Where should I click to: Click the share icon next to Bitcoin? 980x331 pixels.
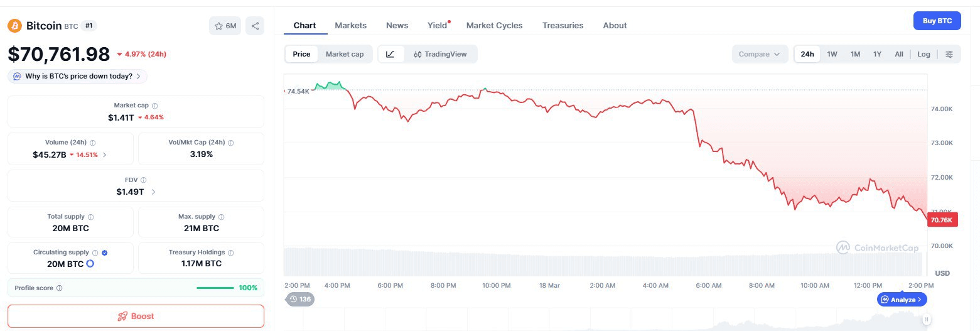pos(255,26)
